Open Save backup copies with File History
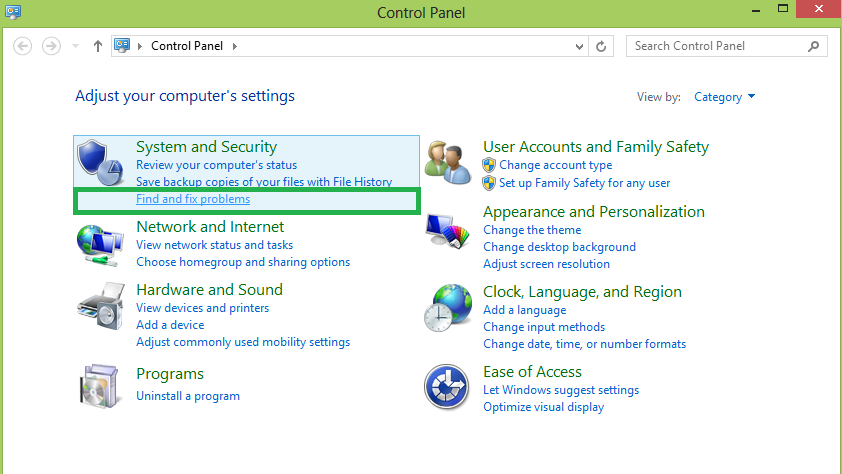The image size is (842, 474). [x=264, y=182]
